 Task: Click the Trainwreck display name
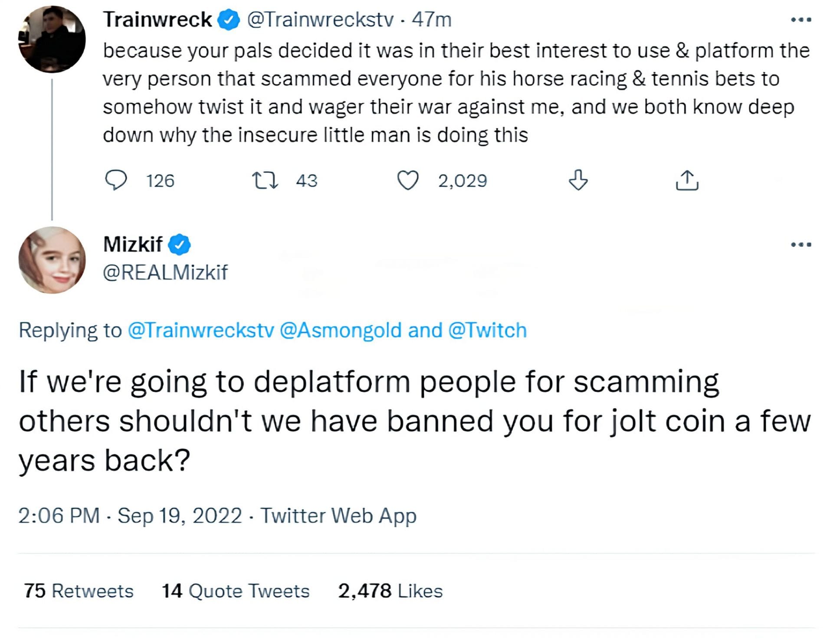coord(157,20)
